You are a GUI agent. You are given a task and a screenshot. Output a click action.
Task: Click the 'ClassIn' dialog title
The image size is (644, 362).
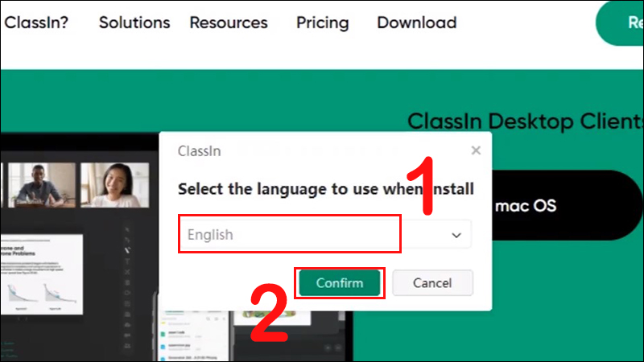(199, 151)
